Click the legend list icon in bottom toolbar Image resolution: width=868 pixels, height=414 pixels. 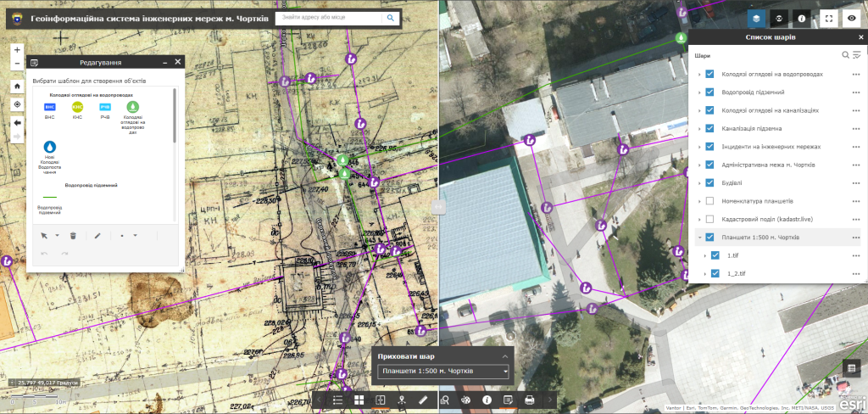tap(337, 399)
